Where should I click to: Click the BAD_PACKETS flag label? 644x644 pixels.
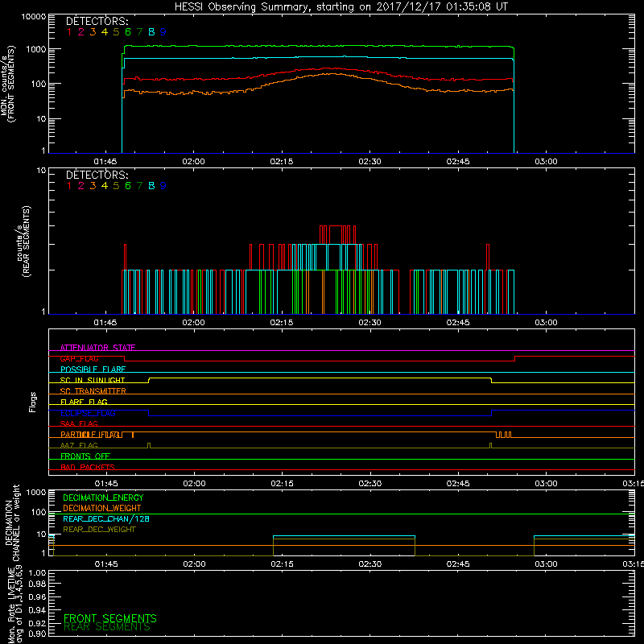[88, 467]
